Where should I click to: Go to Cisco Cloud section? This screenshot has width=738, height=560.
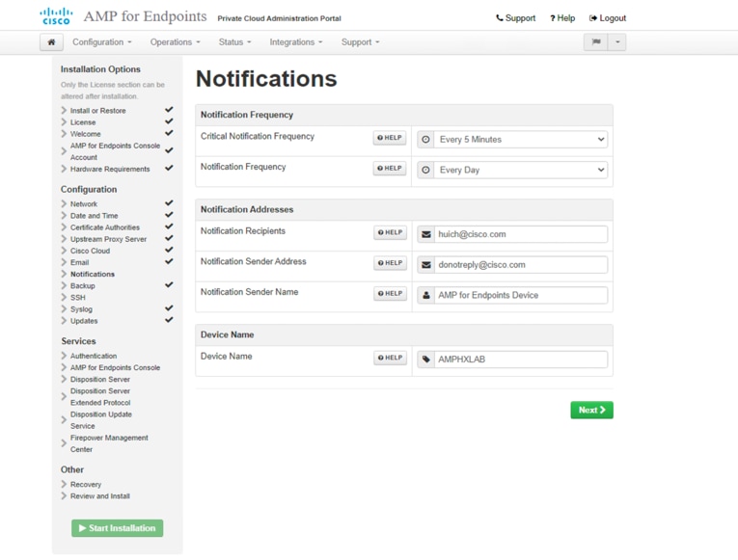point(90,252)
